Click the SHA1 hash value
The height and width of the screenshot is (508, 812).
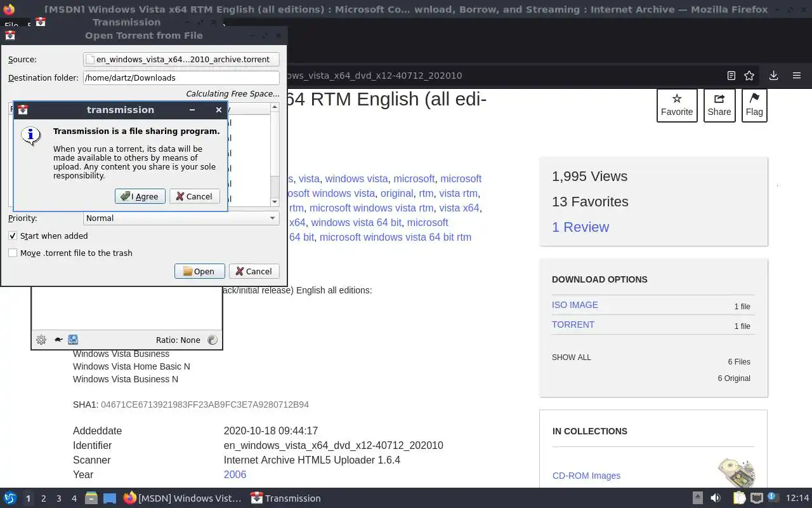205,404
